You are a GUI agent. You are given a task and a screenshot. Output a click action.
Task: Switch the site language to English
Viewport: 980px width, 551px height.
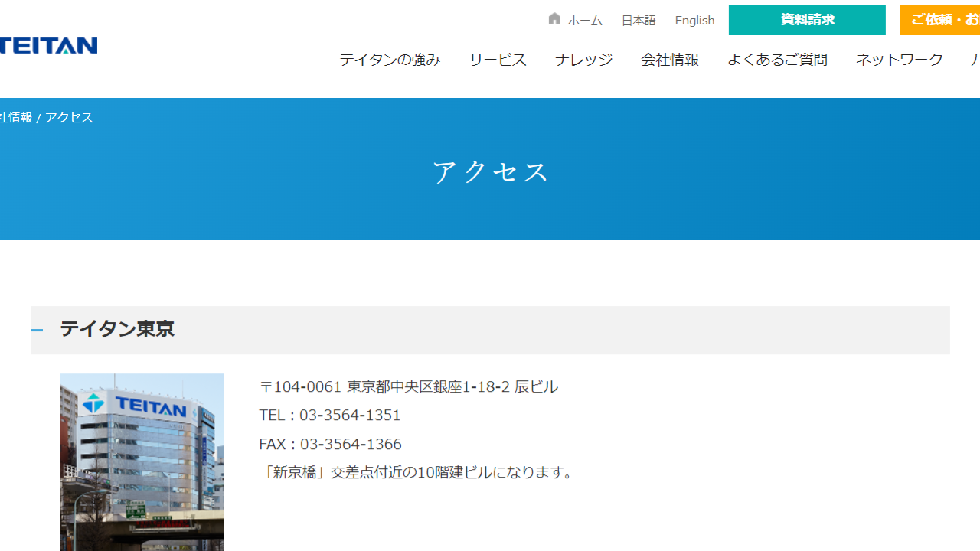point(694,20)
